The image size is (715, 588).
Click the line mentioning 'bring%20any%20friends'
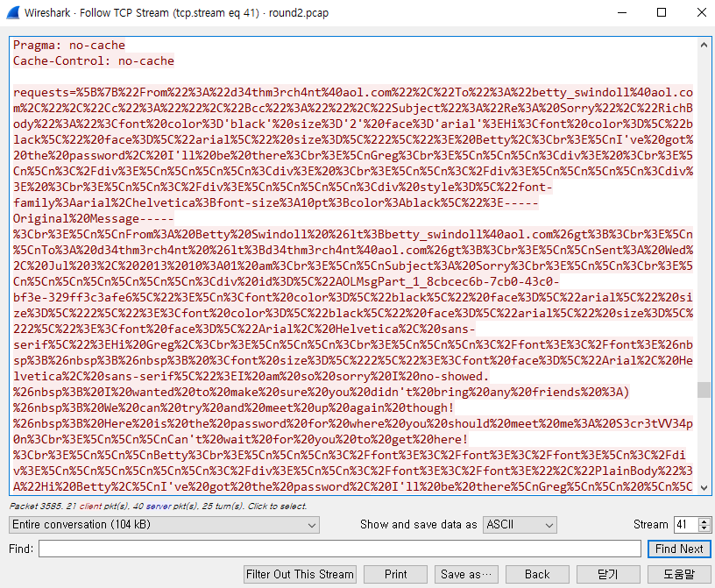tap(321, 392)
